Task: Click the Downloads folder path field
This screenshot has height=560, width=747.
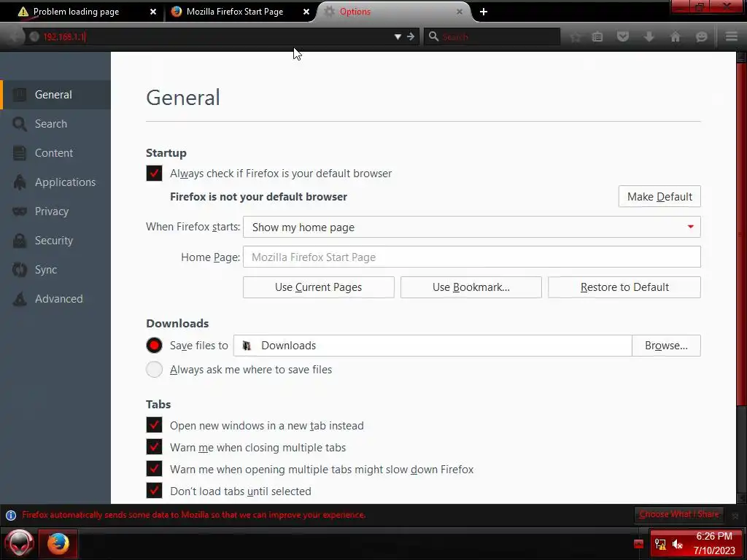Action: click(433, 345)
